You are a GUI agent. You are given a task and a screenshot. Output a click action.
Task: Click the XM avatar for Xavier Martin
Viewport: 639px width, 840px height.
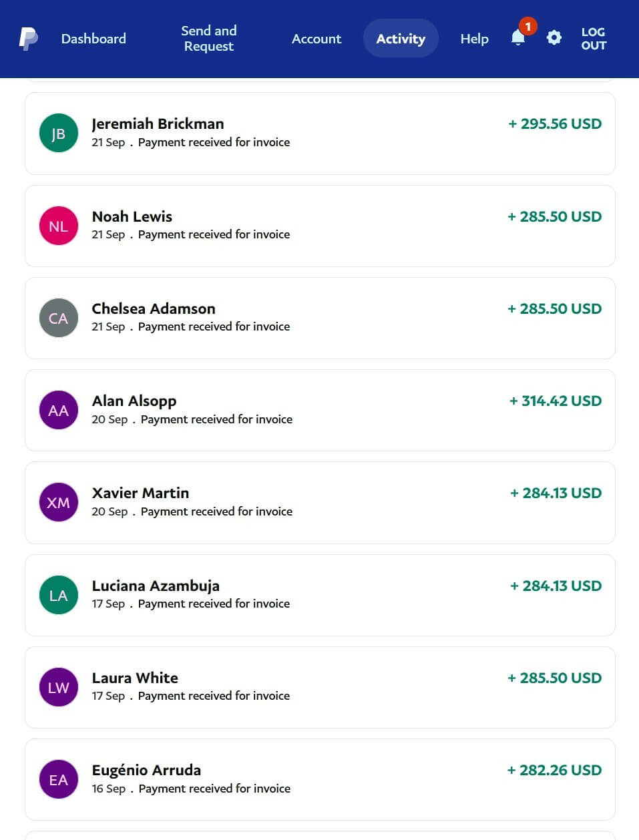click(59, 502)
